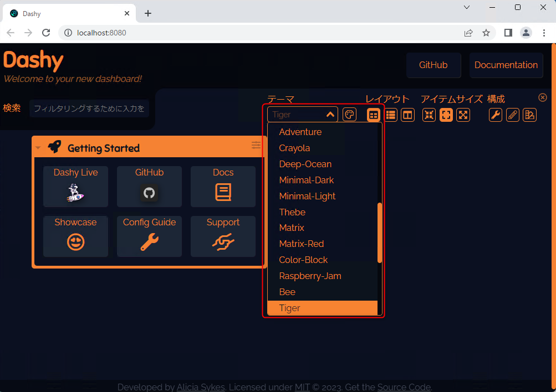Focus the search filter input field
The height and width of the screenshot is (392, 556).
89,109
